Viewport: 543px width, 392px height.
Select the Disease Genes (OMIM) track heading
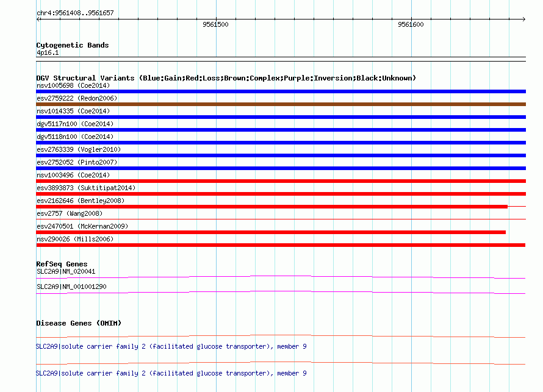(x=79, y=324)
